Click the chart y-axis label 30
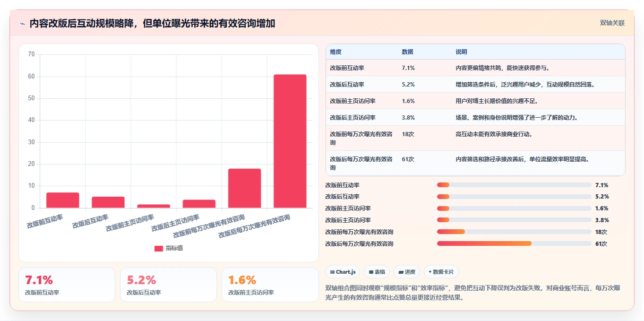 click(x=32, y=142)
